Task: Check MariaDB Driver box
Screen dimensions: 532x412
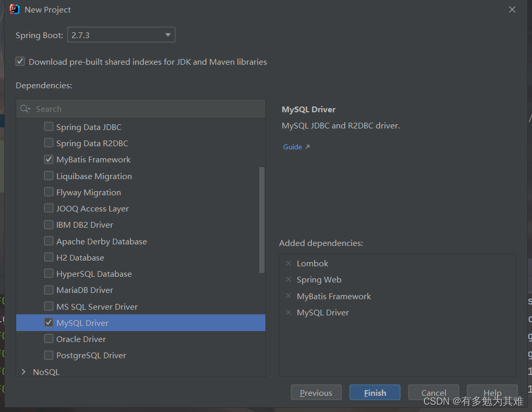Action: coord(49,290)
